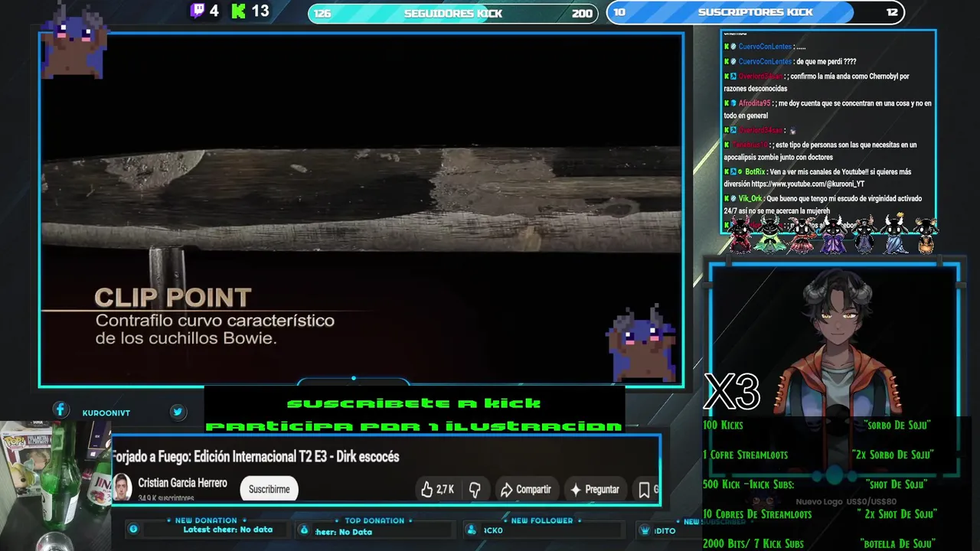Click username Overlord34san in the Chernobyl message
The height and width of the screenshot is (551, 980).
(x=761, y=76)
